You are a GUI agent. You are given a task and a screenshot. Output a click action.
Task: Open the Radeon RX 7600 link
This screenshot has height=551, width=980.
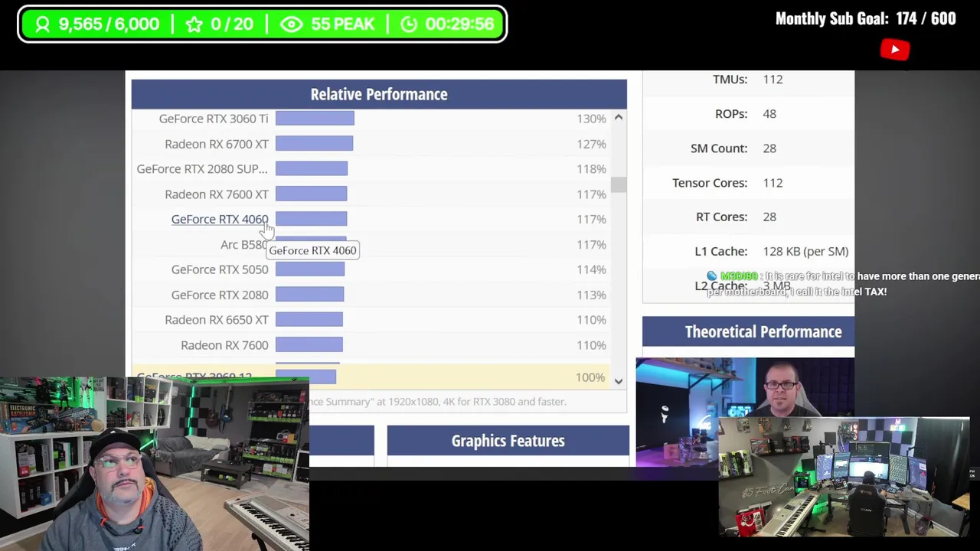(x=224, y=345)
